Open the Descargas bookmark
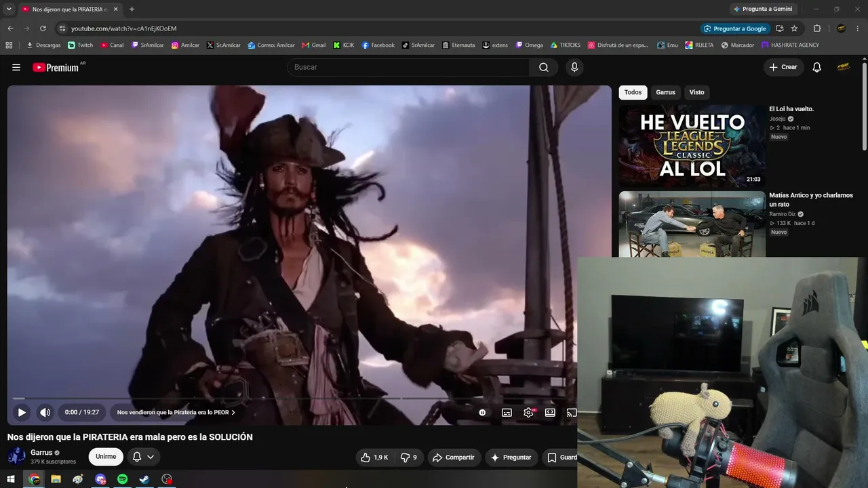Screen dimensions: 868x488 (x=43, y=45)
